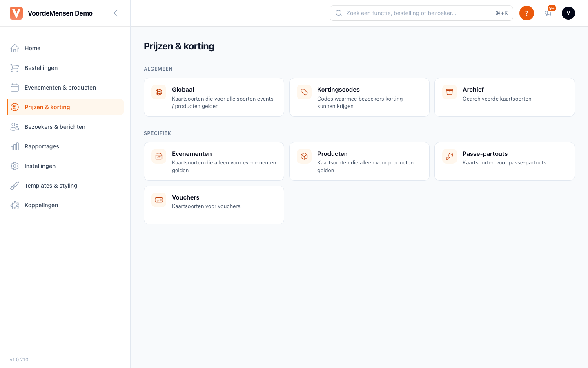Click the calendar icon on Evenementen card

point(159,156)
